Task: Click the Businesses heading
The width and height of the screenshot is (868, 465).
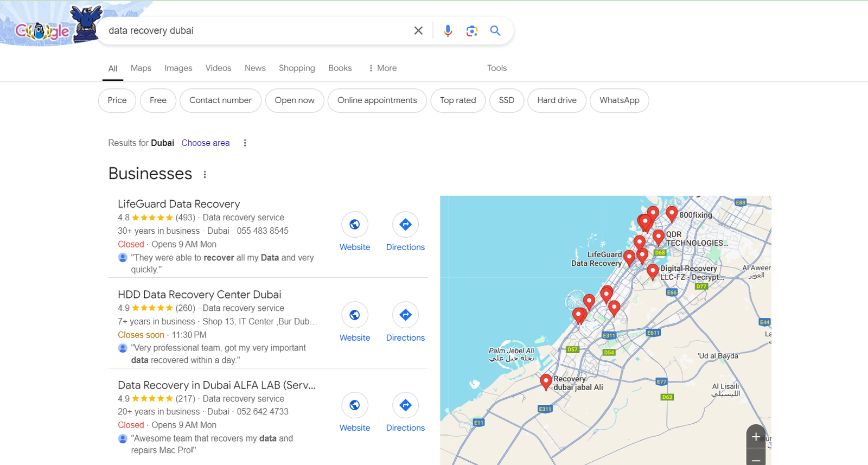Action: click(x=150, y=174)
